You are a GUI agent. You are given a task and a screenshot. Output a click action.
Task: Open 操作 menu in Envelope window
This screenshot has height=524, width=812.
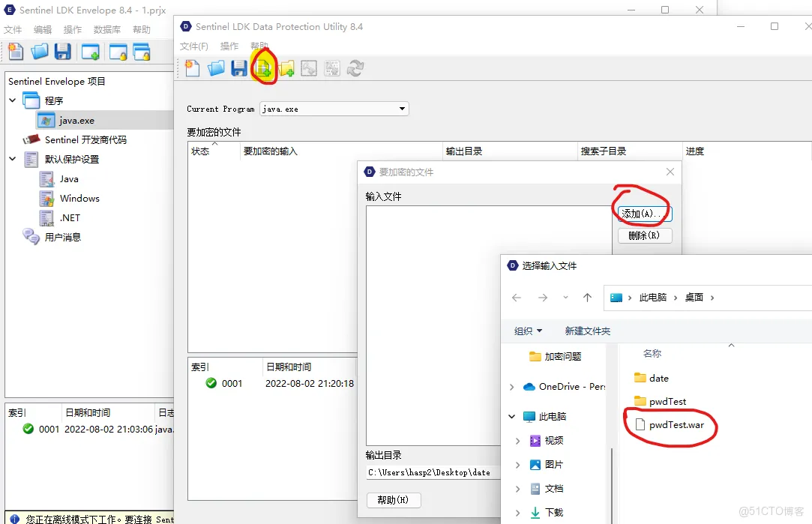pos(73,30)
